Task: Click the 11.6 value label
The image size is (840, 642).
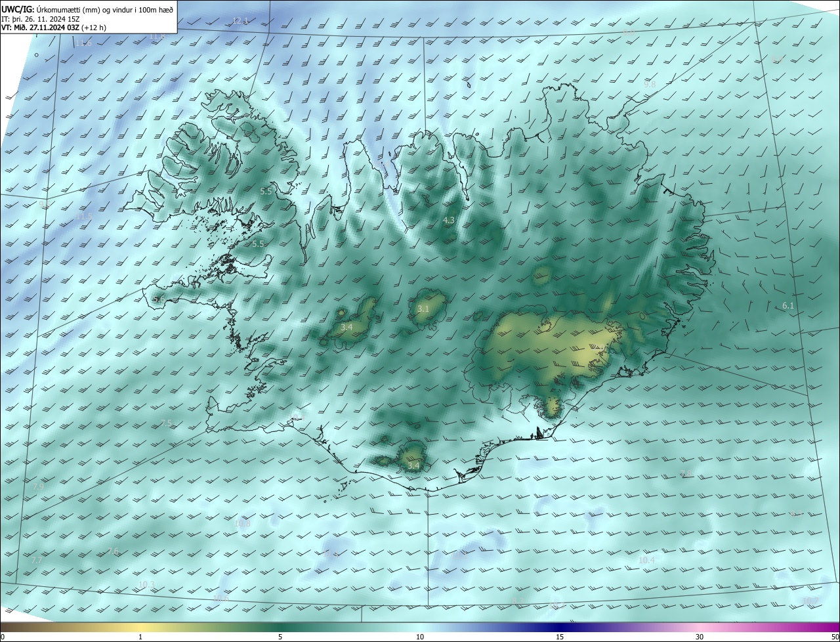Action: coord(83,43)
